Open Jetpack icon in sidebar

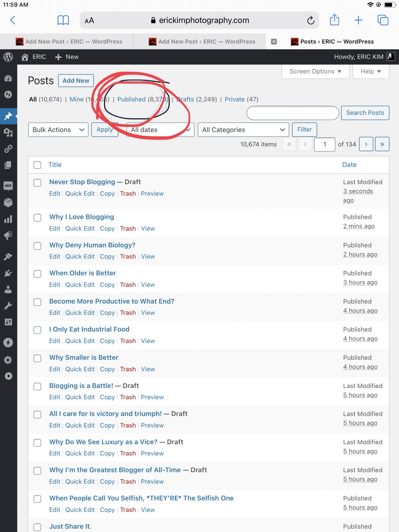8,94
